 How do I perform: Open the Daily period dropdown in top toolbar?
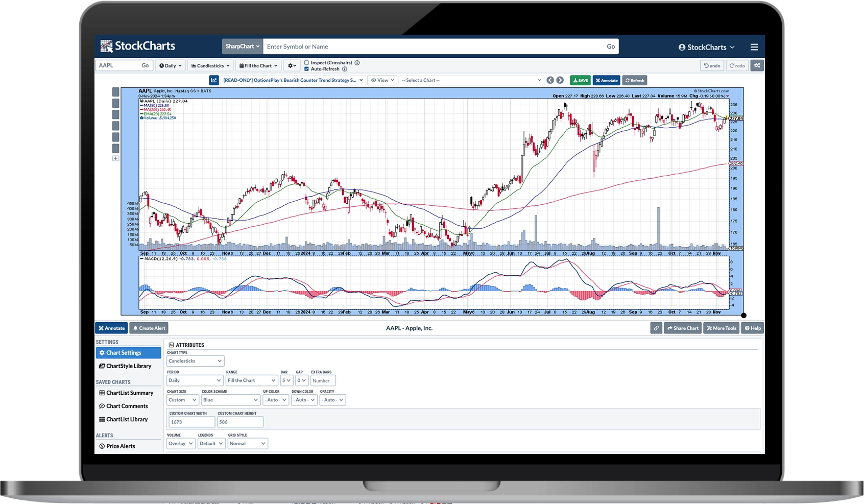pyautogui.click(x=170, y=65)
